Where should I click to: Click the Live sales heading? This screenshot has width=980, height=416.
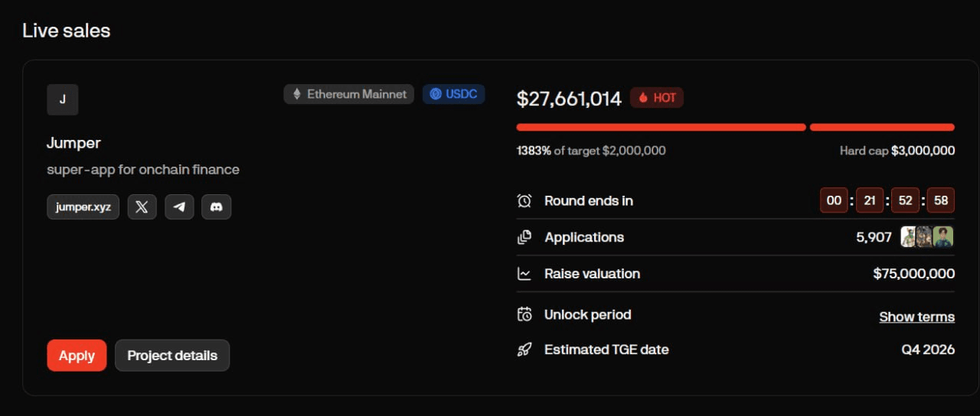pos(67,31)
